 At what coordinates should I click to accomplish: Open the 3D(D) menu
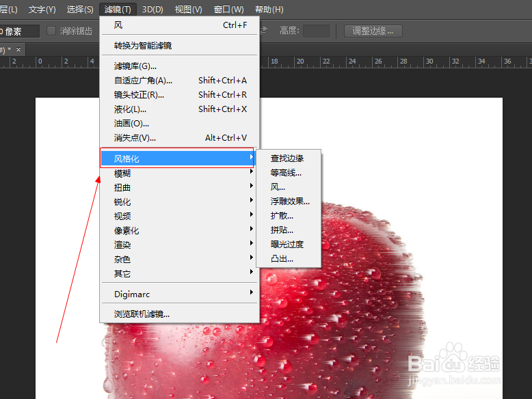click(152, 9)
